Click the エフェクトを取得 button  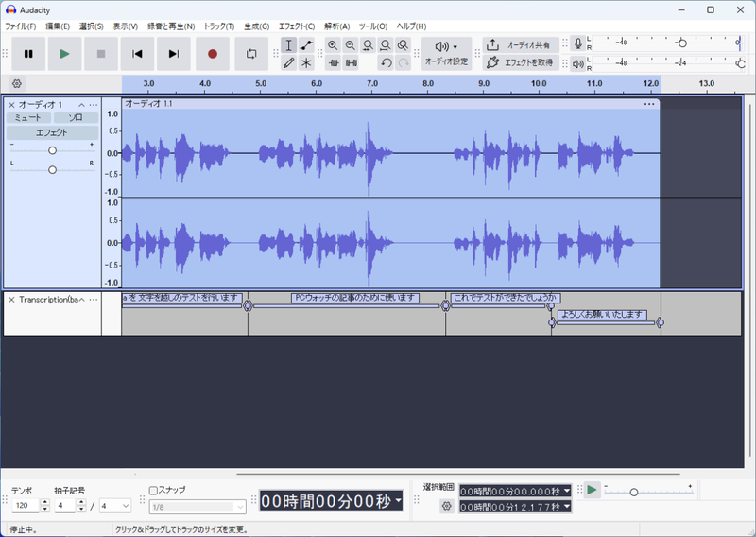pyautogui.click(x=521, y=62)
